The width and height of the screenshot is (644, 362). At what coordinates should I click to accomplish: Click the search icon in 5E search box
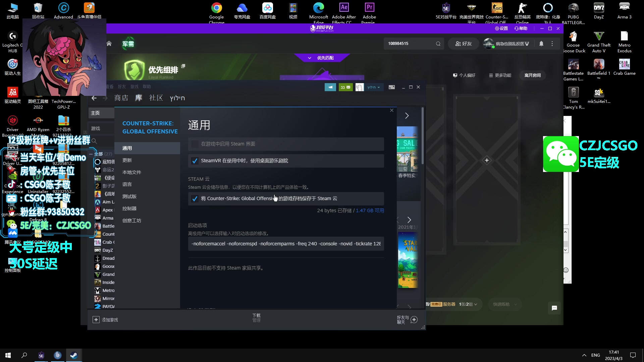click(438, 44)
